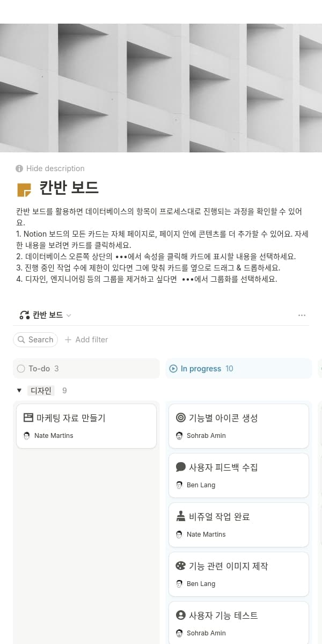The height and width of the screenshot is (644, 322).
Task: Click the info icon beside Hide description
Action: [20, 169]
